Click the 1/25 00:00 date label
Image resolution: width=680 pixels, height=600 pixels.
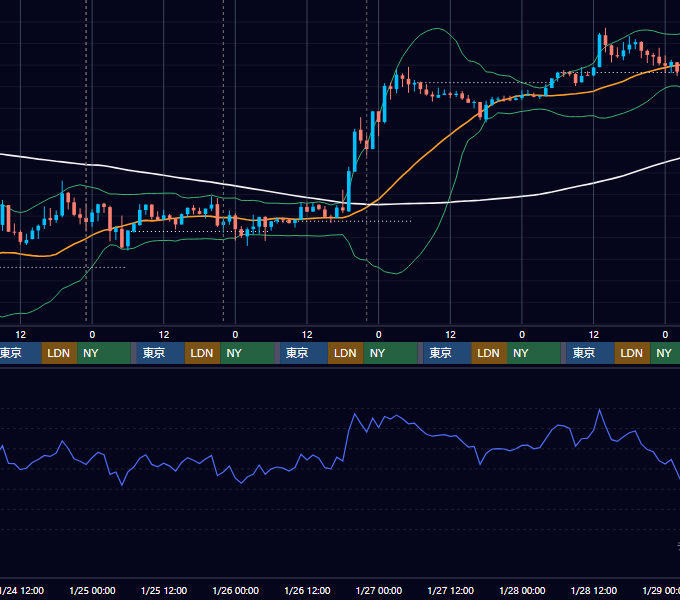tap(92, 590)
